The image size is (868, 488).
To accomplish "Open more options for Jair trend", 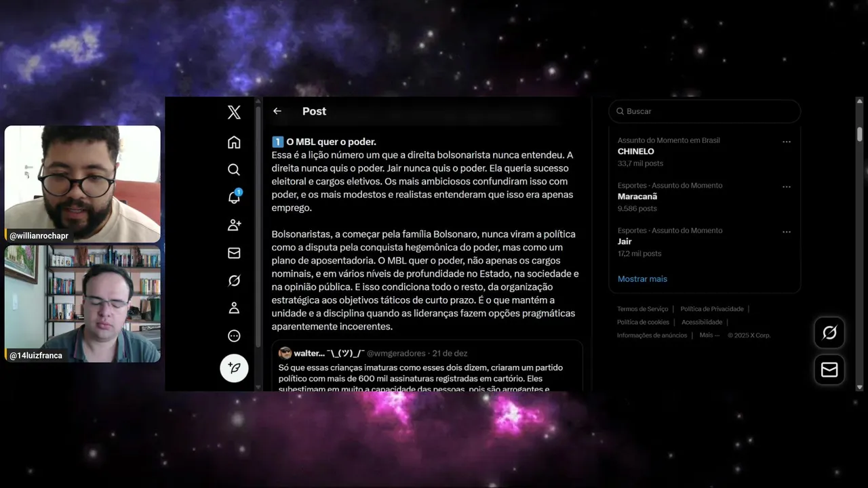I will pyautogui.click(x=787, y=232).
